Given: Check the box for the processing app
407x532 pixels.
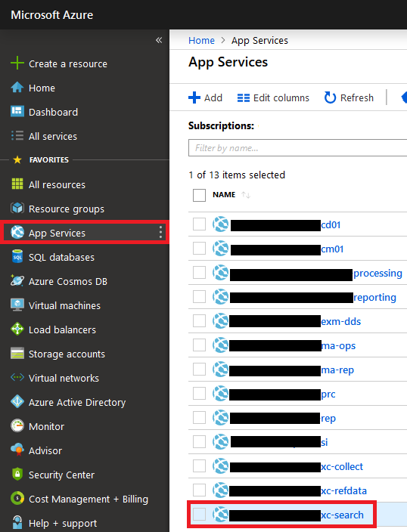Looking at the screenshot, I should tap(199, 272).
